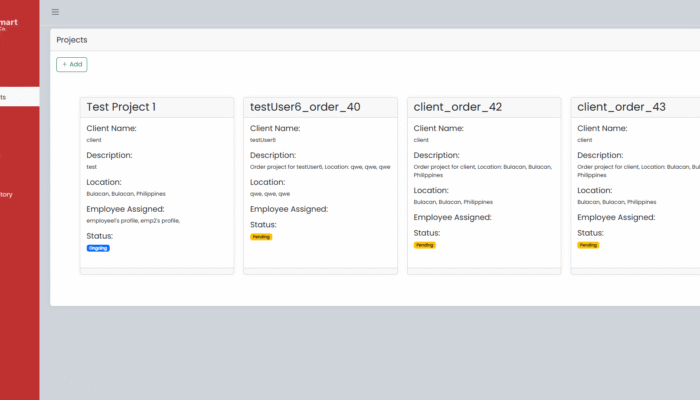Open the client_order_43 card title

click(621, 107)
